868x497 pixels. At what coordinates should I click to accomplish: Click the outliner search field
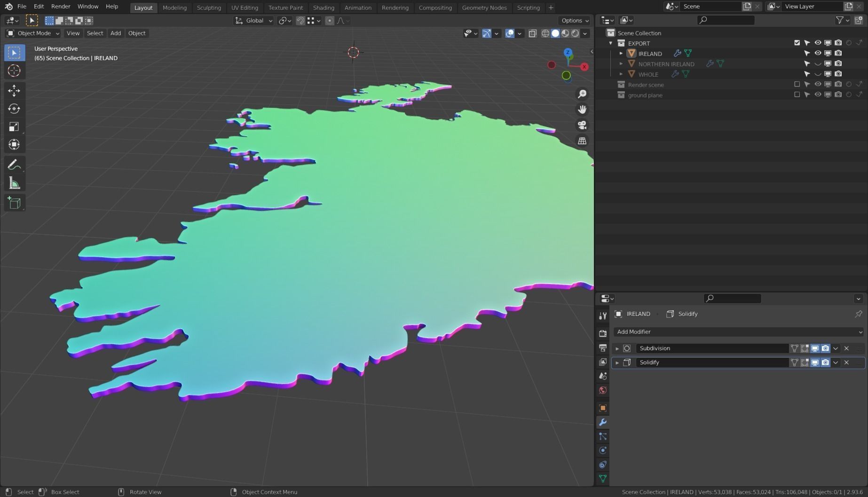click(726, 20)
